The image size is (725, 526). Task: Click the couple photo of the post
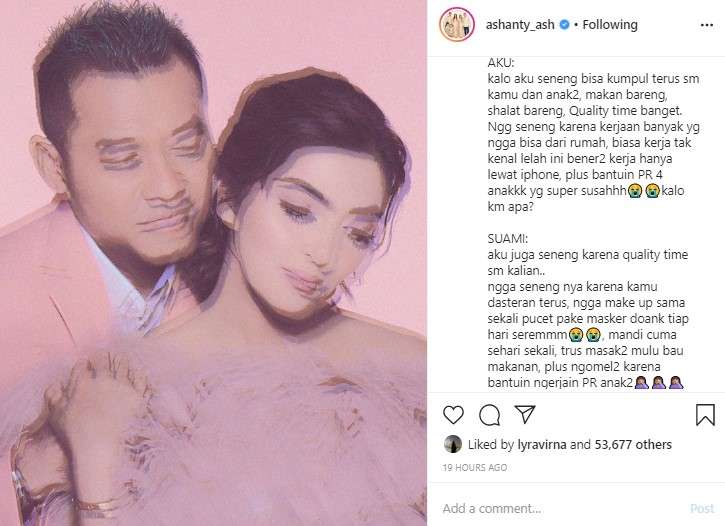(213, 263)
